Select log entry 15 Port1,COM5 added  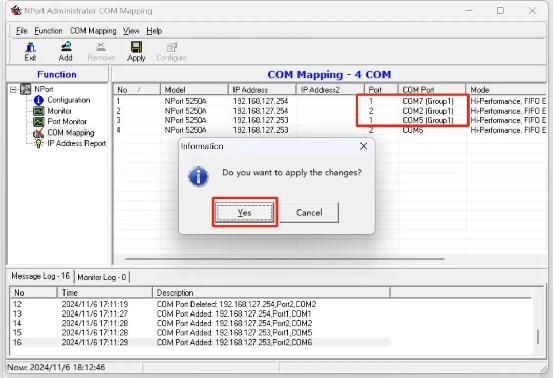pos(201,333)
